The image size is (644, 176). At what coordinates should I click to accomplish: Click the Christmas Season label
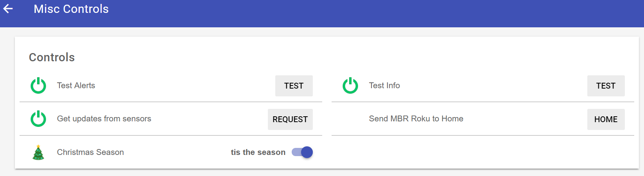90,152
